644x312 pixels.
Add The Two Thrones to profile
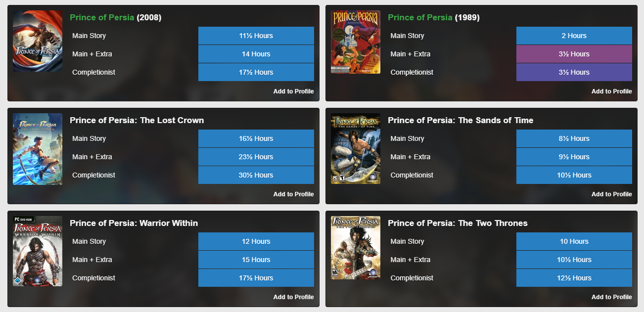coord(611,297)
